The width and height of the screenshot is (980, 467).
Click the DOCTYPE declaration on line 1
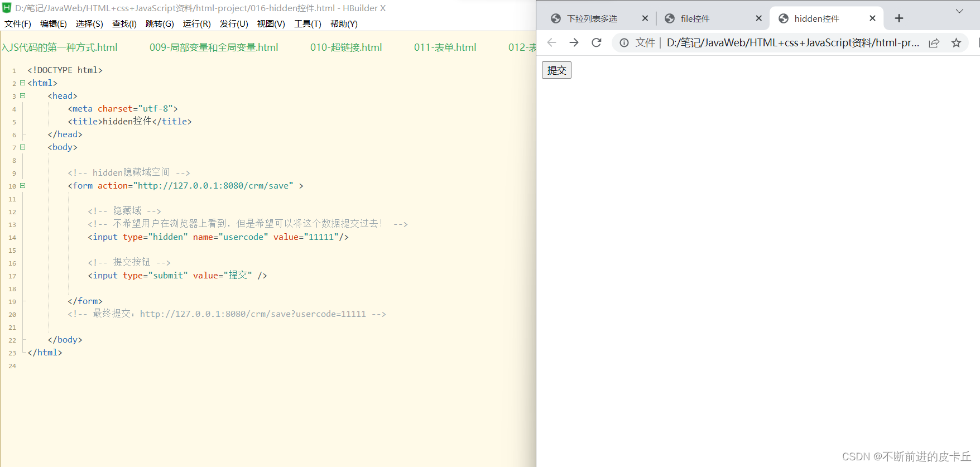click(65, 70)
